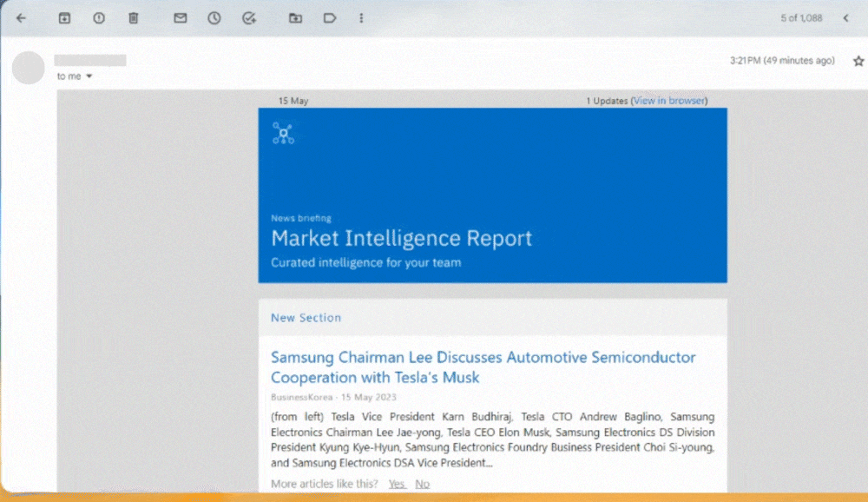868x502 pixels.
Task: Expand recipient details next to 'to me'
Action: point(89,76)
